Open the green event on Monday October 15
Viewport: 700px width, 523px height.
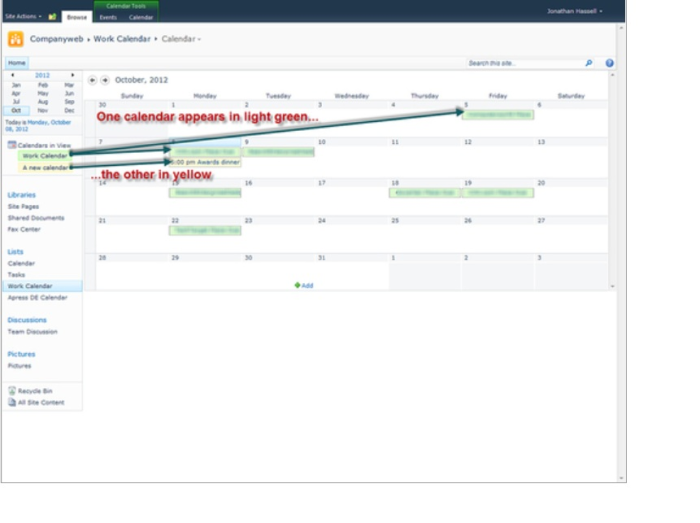pos(205,193)
